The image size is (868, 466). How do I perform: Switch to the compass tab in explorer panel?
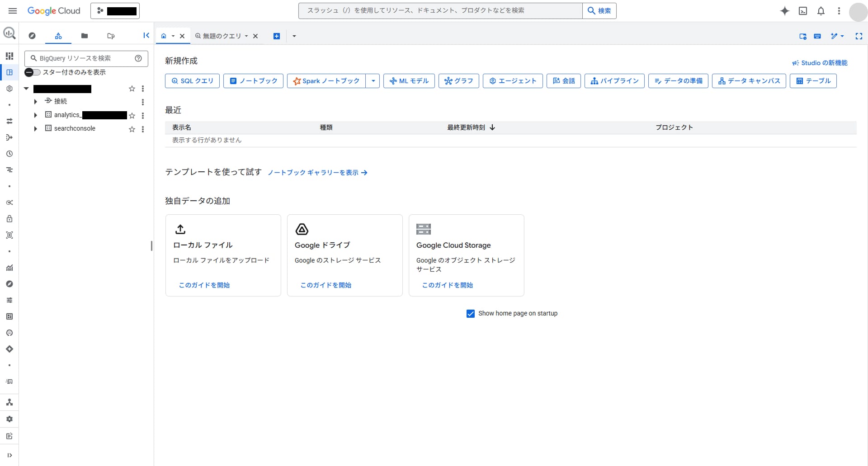[x=32, y=36]
